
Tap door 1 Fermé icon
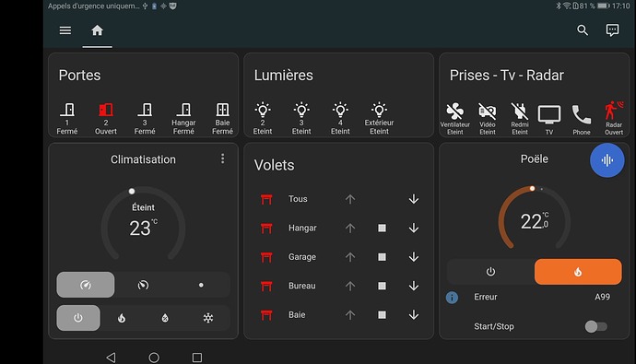coord(67,110)
